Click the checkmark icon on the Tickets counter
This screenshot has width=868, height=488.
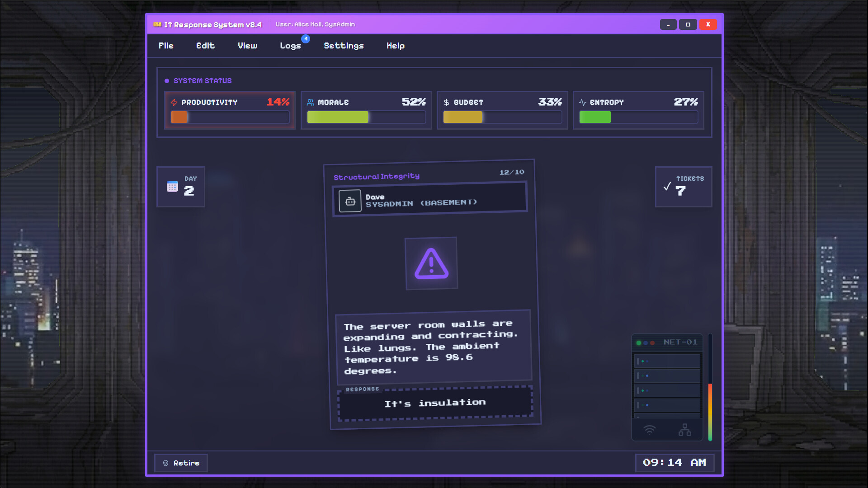click(x=666, y=186)
